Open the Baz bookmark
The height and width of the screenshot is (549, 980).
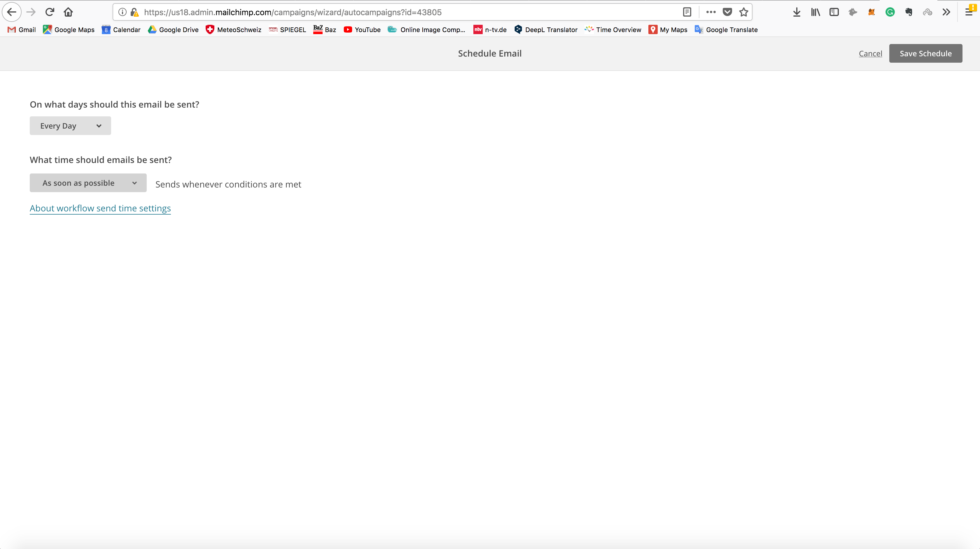coord(325,30)
